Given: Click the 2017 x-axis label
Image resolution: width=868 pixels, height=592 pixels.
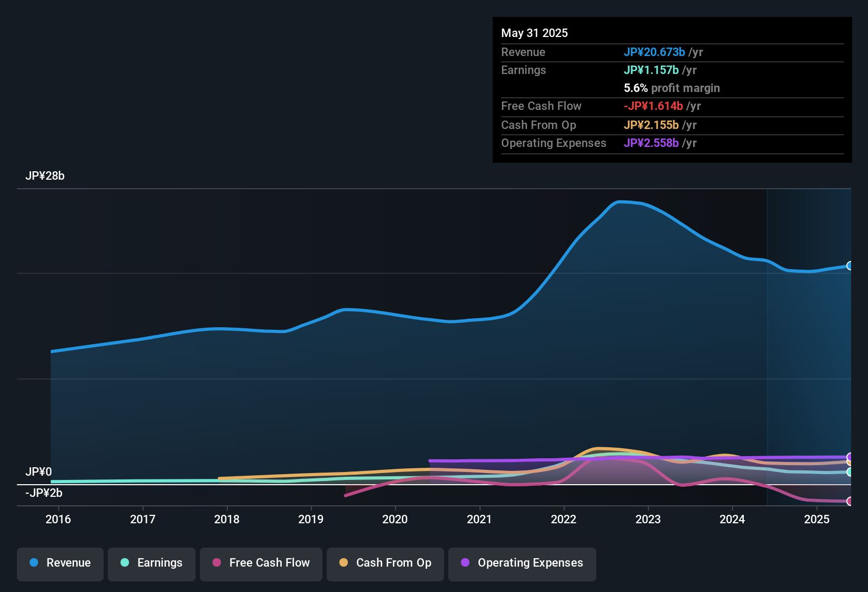Looking at the screenshot, I should (x=143, y=520).
